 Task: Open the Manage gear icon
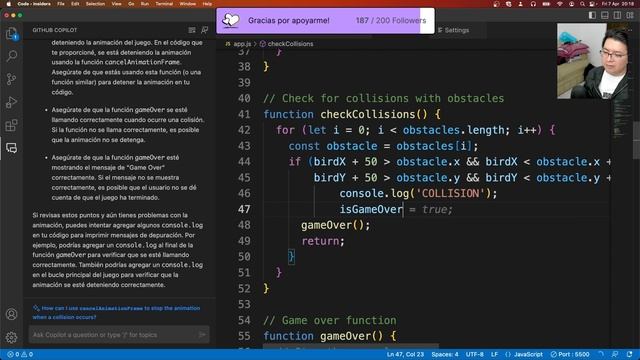point(11,337)
